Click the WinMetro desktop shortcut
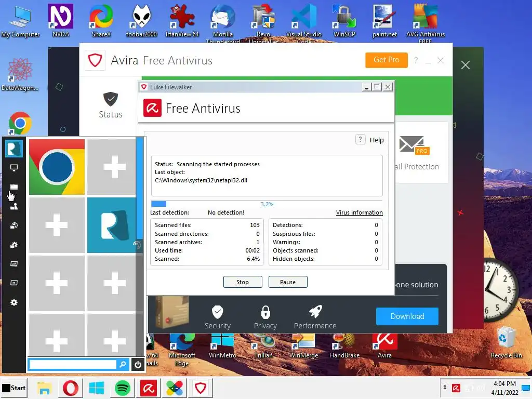 point(222,345)
